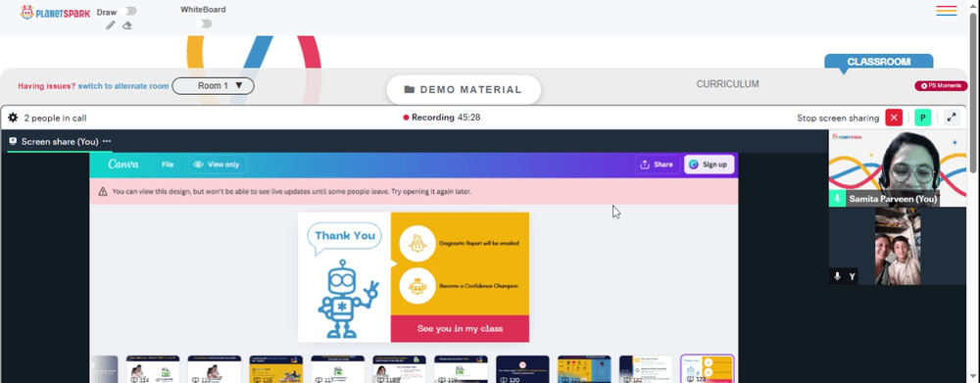Click the green P participant avatar
This screenshot has width=980, height=383.
[x=922, y=118]
